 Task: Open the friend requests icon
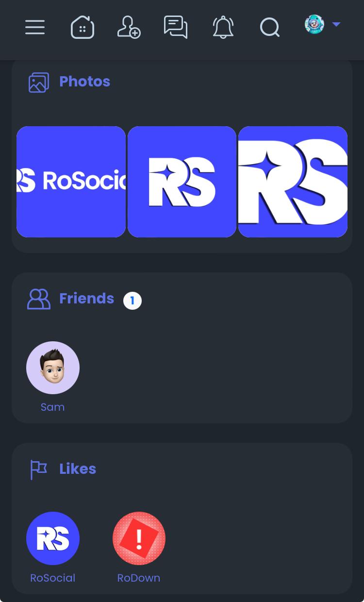(x=129, y=27)
